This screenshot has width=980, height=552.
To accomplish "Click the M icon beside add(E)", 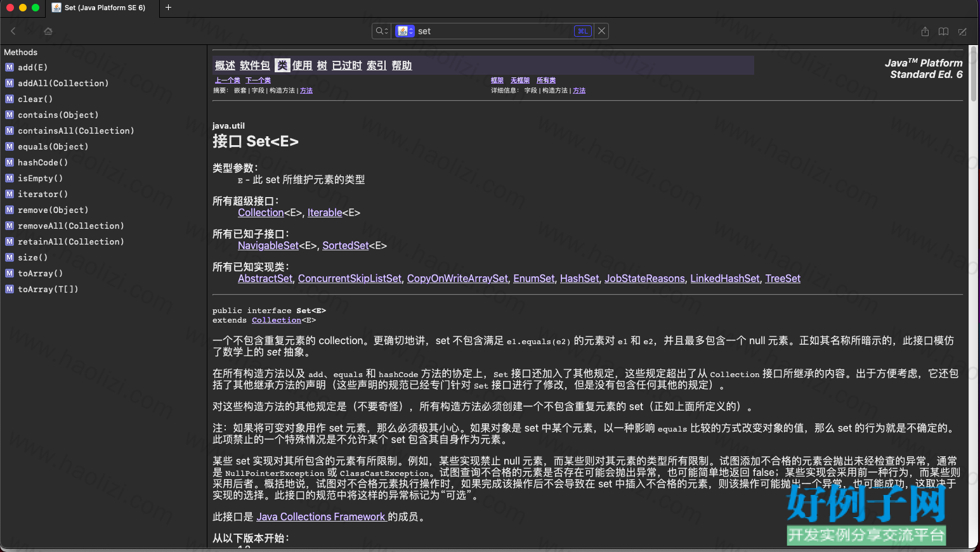I will point(10,67).
